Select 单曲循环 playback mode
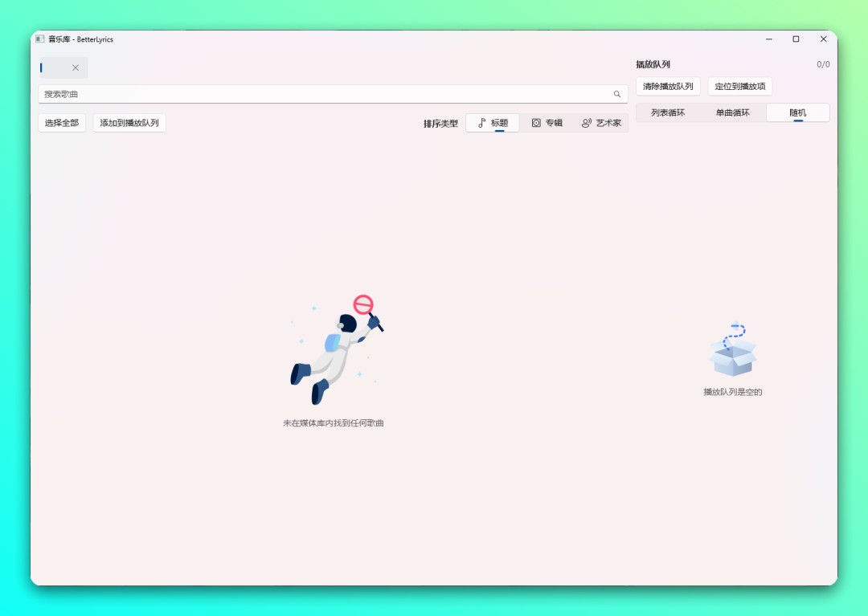The width and height of the screenshot is (868, 616). point(733,112)
